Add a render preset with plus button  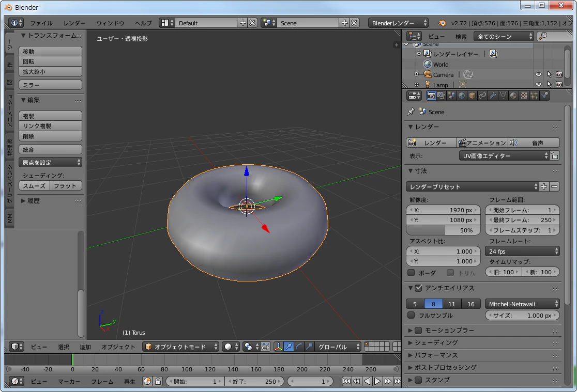(x=544, y=186)
